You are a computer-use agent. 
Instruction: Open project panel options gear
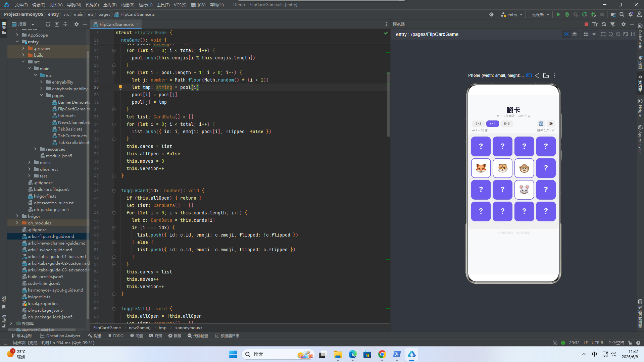pos(77,24)
